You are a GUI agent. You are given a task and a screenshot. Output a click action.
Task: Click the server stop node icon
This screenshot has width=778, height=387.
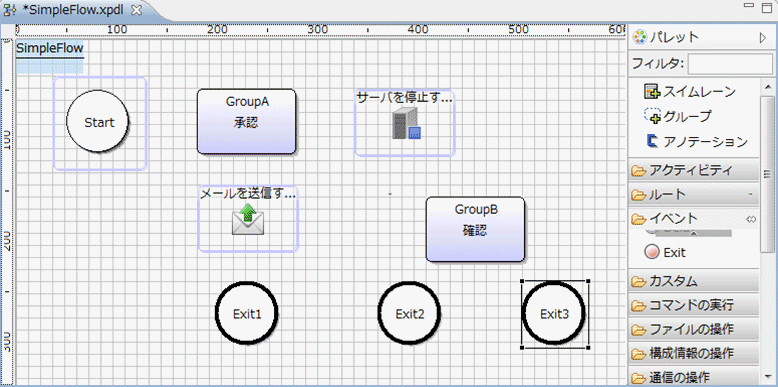tap(406, 123)
